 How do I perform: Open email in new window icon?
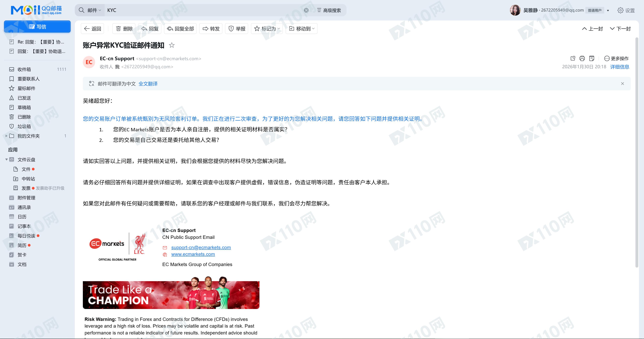coord(573,58)
